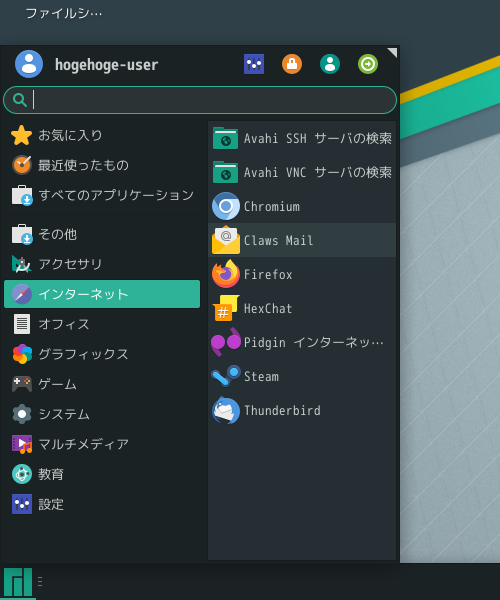
Task: Log out using green arrow icon
Action: click(368, 64)
